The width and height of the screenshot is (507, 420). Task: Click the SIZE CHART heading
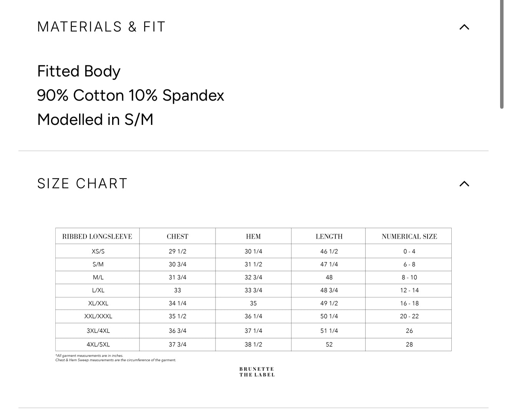[x=82, y=184]
